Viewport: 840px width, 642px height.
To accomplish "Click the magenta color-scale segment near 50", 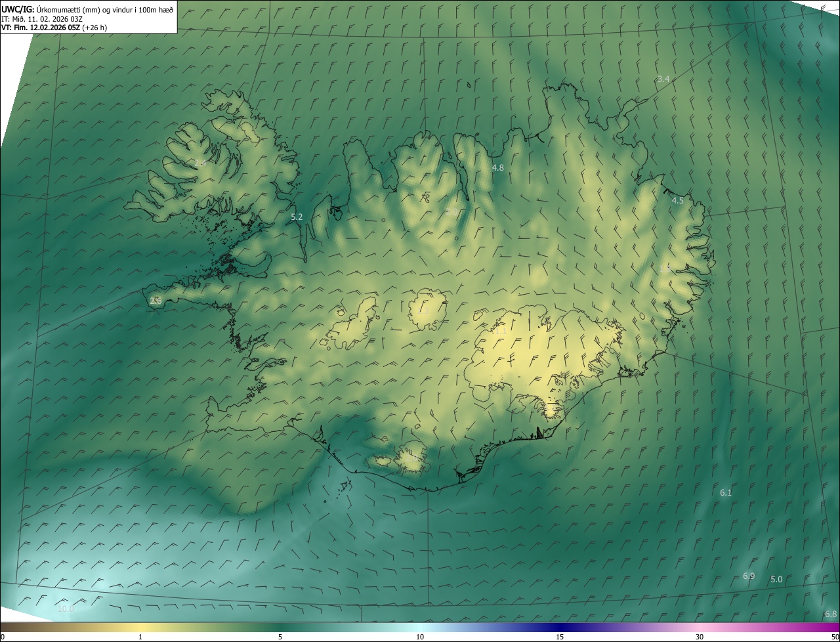I will (830, 627).
